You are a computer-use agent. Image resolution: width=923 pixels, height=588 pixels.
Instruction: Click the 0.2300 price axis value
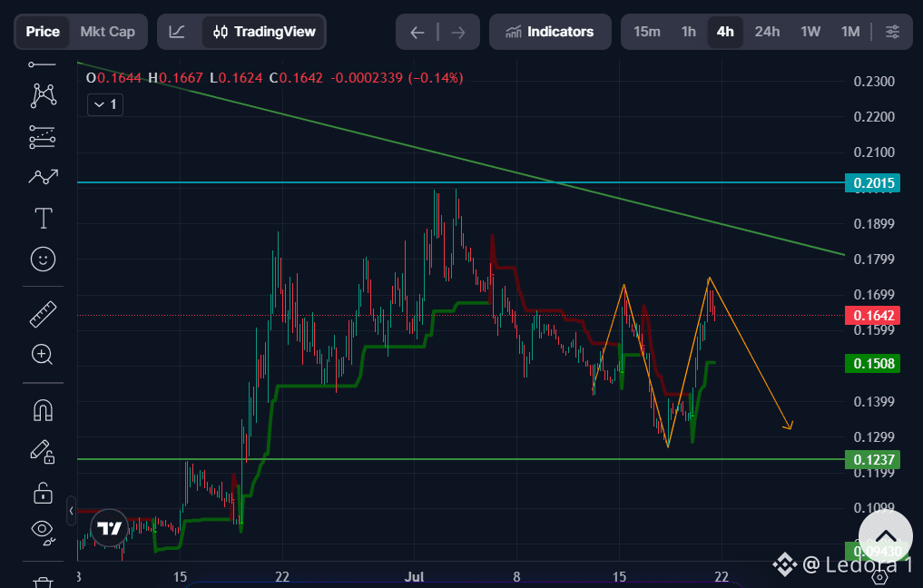click(874, 82)
